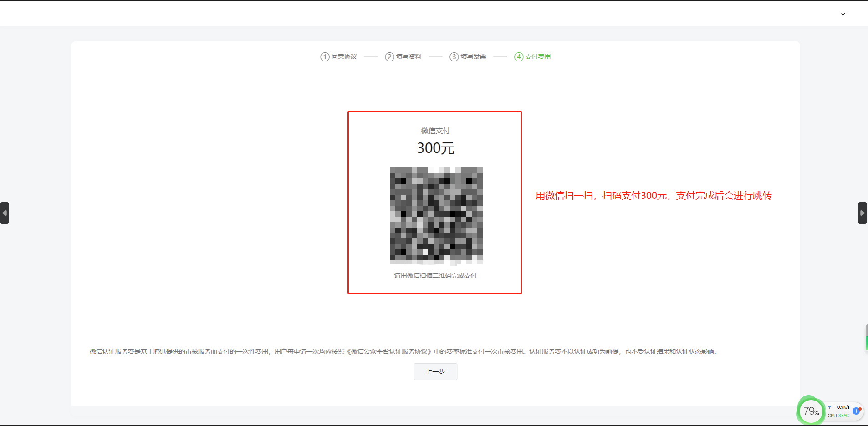
Task: Click the 300元 payment amount
Action: (435, 148)
